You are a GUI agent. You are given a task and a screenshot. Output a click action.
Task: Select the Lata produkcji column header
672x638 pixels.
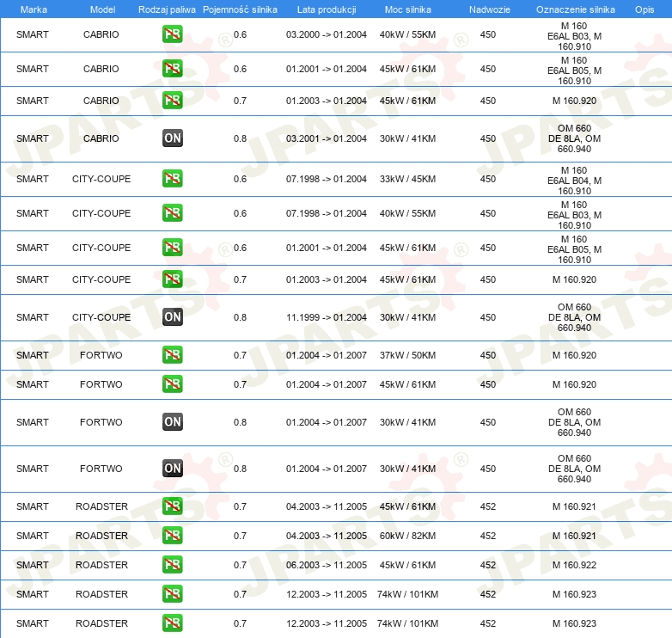click(326, 9)
